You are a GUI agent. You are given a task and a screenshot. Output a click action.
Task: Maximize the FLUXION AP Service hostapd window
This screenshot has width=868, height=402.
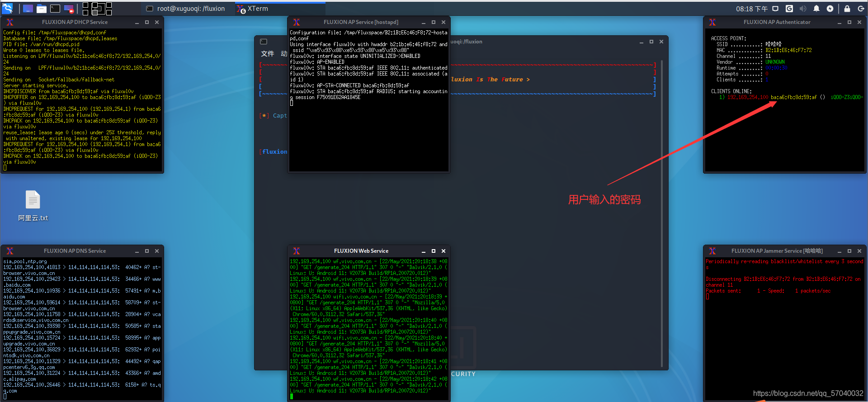tap(434, 22)
